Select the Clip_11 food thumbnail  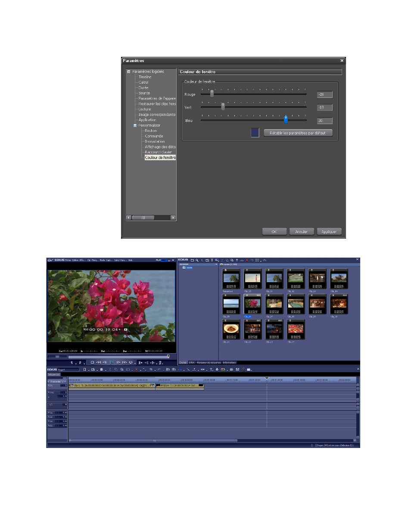pyautogui.click(x=231, y=330)
